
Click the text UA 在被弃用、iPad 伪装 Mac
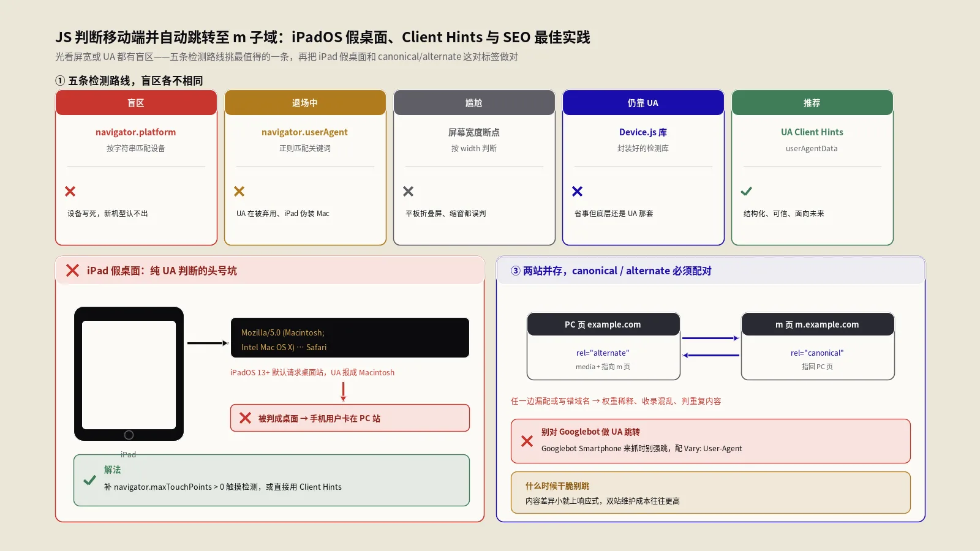[x=283, y=214]
